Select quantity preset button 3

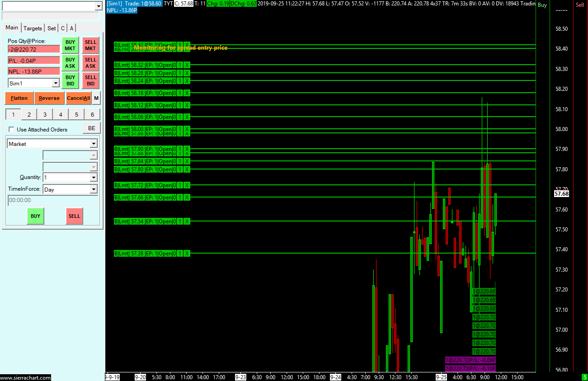45,115
